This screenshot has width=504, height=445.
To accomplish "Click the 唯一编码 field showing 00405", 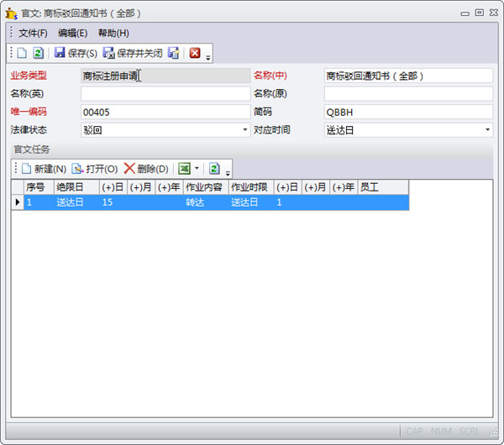I will 165,113.
